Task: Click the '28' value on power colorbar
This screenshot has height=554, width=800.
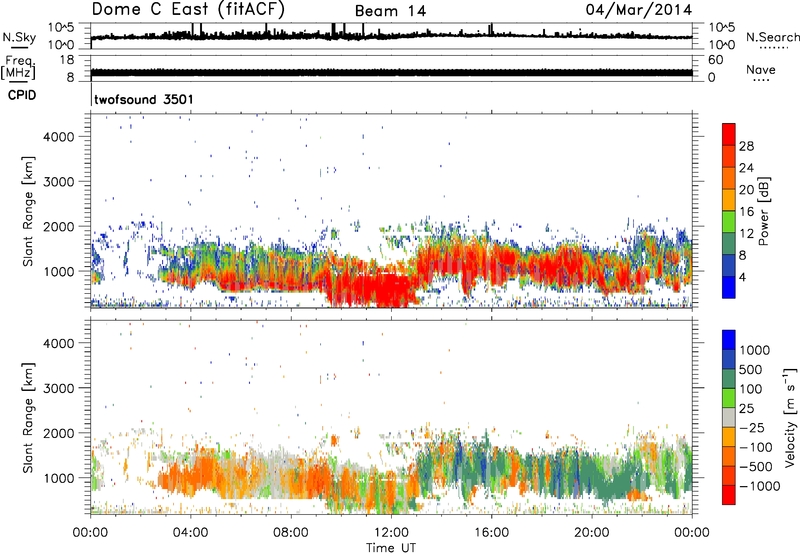Action: point(746,146)
